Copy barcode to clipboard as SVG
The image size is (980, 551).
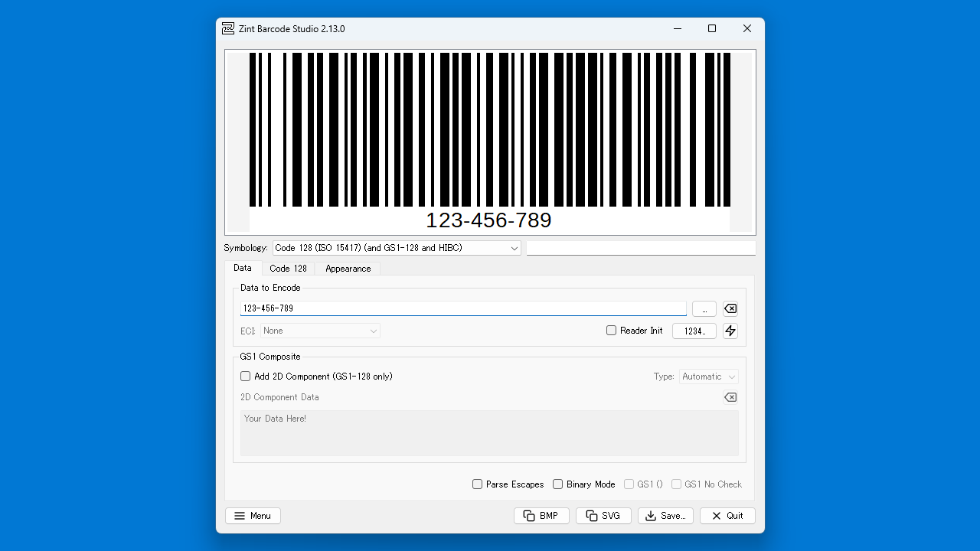[603, 516]
